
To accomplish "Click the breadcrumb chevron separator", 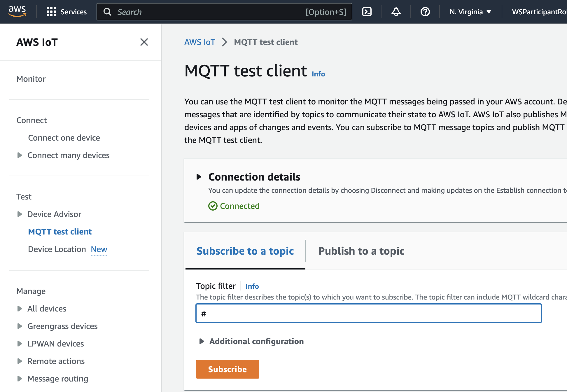I will point(224,42).
